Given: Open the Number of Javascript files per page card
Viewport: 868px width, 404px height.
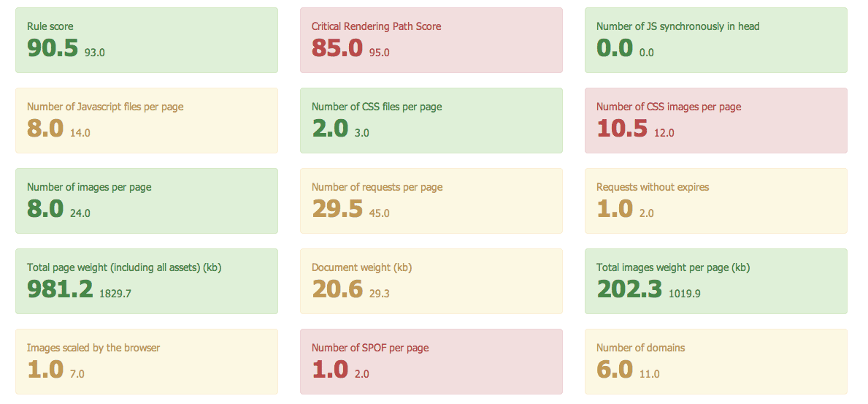Looking at the screenshot, I should tap(147, 121).
